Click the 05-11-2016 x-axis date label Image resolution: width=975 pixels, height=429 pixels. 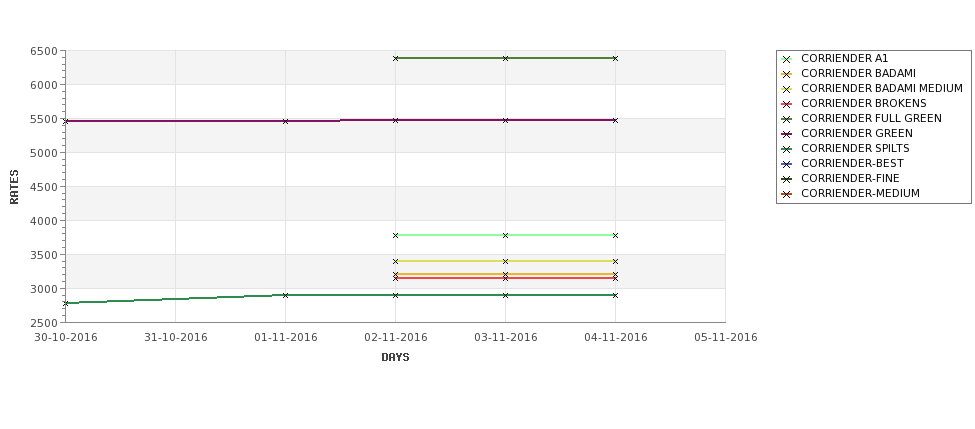[x=726, y=338]
